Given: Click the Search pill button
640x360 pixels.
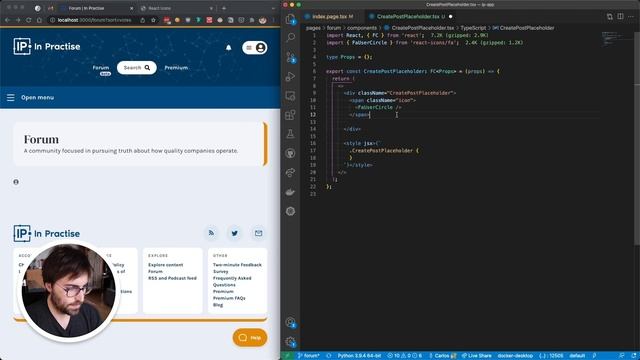Looking at the screenshot, I should point(137,68).
